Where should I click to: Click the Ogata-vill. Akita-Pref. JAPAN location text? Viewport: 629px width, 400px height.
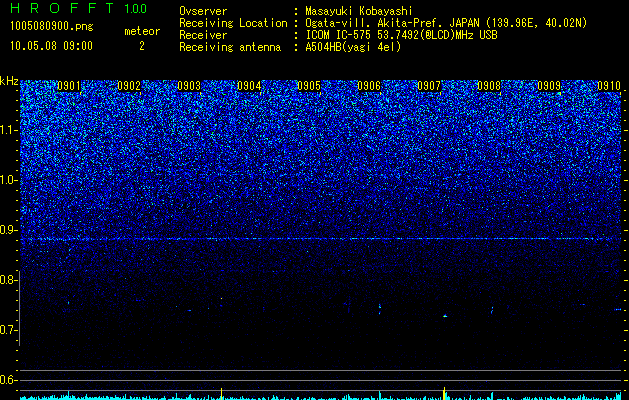pyautogui.click(x=446, y=23)
